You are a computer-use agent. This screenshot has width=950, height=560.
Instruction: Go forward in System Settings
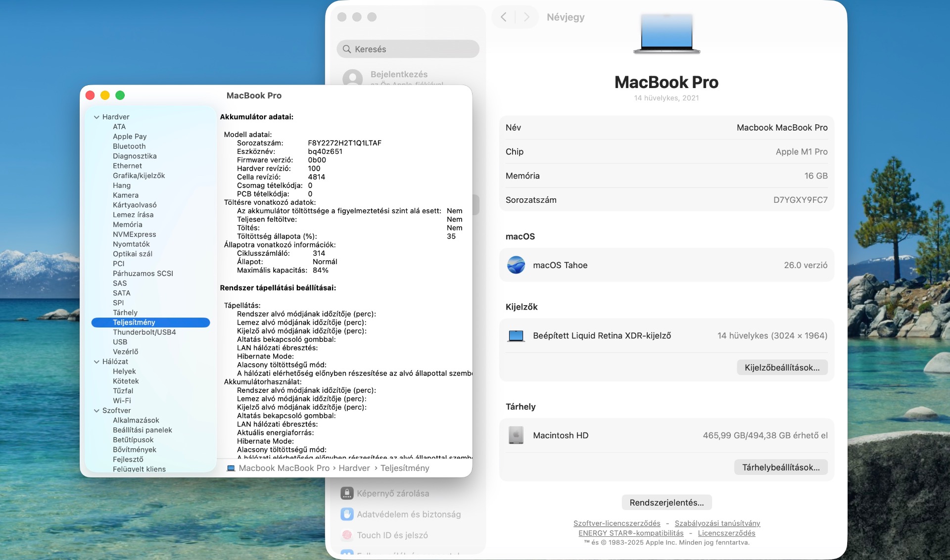pos(526,17)
